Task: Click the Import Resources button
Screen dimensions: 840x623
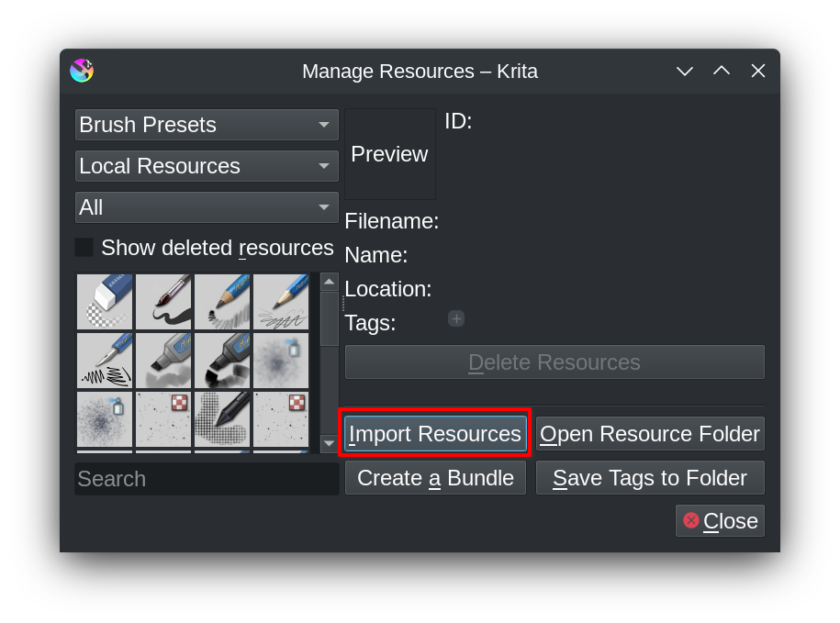Action: point(435,433)
